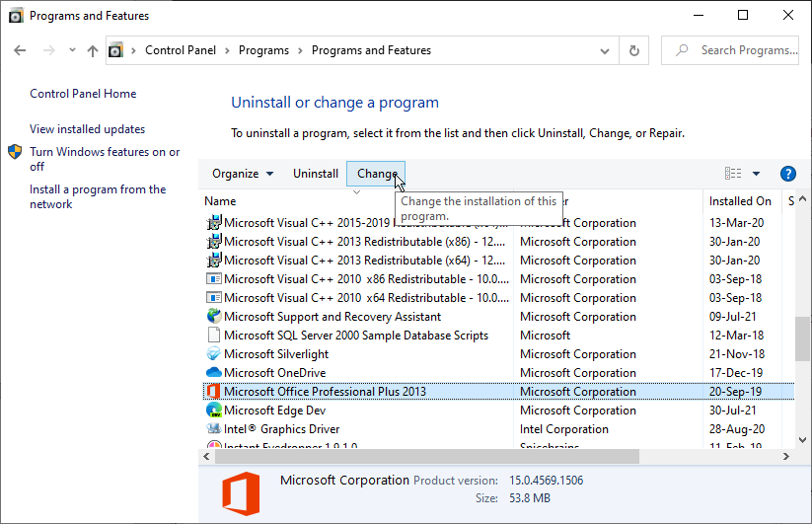This screenshot has height=524, width=812.
Task: Select Microsoft Support and Recovery Assistant name
Action: pyautogui.click(x=332, y=317)
